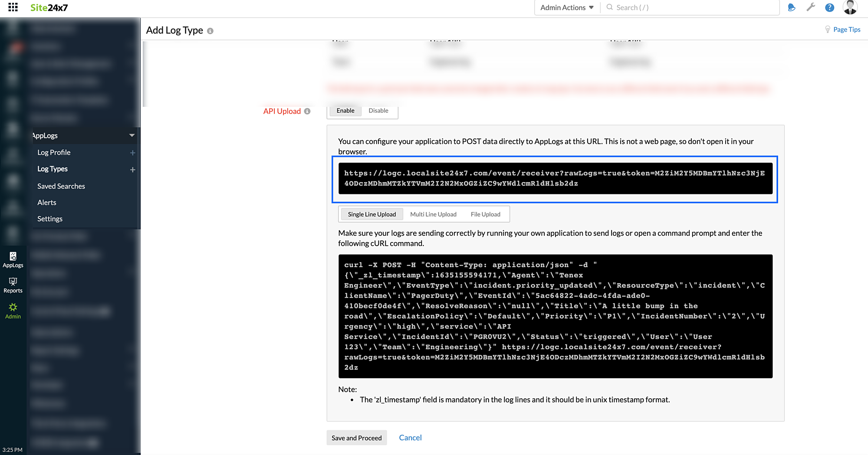The width and height of the screenshot is (868, 455).
Task: Click the plus next to Log Profile
Action: (132, 153)
